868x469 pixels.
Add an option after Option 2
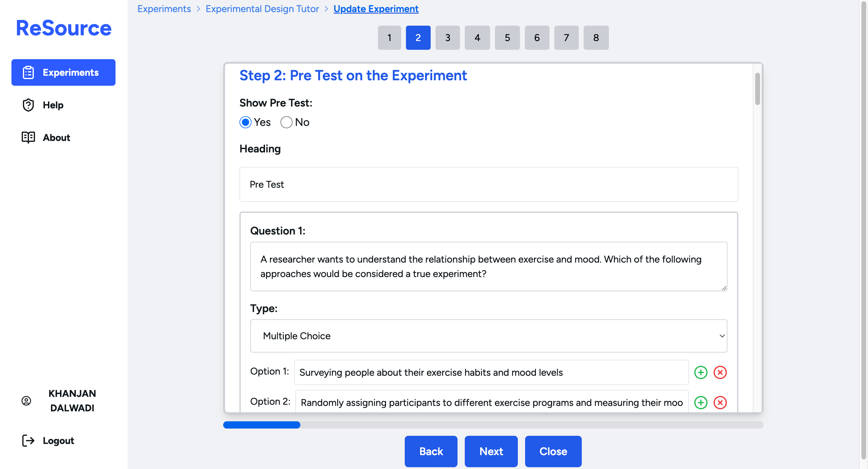coord(701,402)
